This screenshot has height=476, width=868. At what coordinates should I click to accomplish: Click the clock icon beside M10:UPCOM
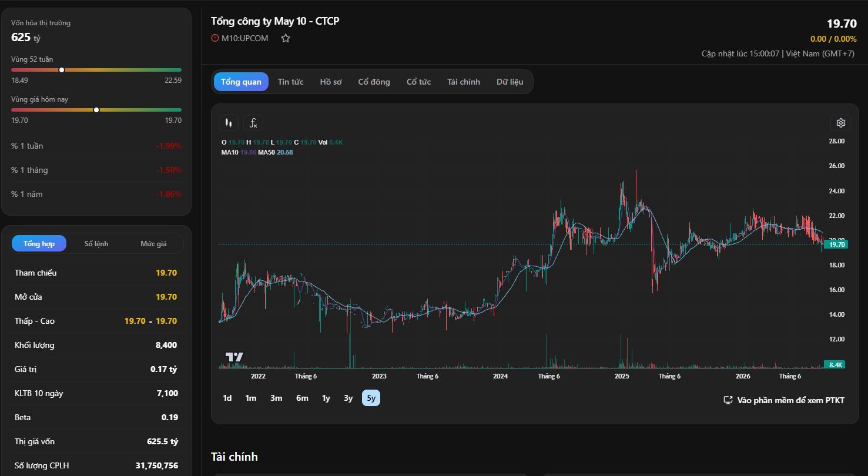tap(215, 38)
